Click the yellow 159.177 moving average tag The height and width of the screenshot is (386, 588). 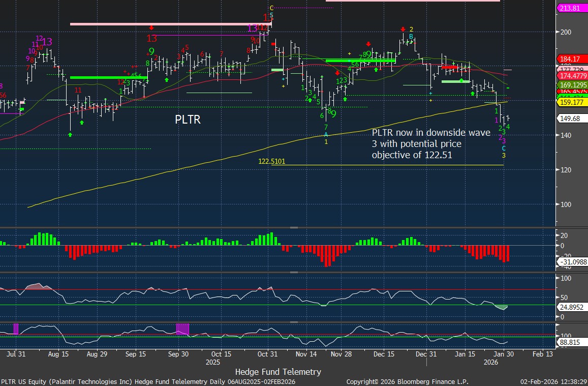tap(572, 102)
